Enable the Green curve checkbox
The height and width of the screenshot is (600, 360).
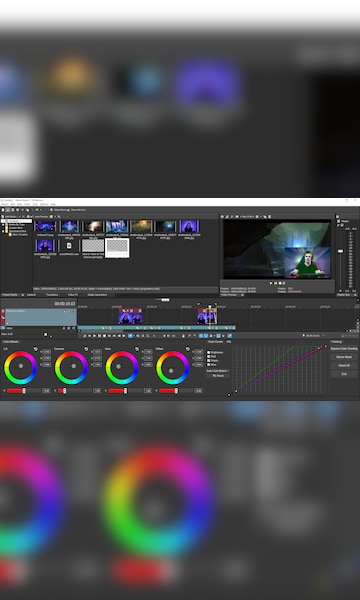(x=209, y=360)
